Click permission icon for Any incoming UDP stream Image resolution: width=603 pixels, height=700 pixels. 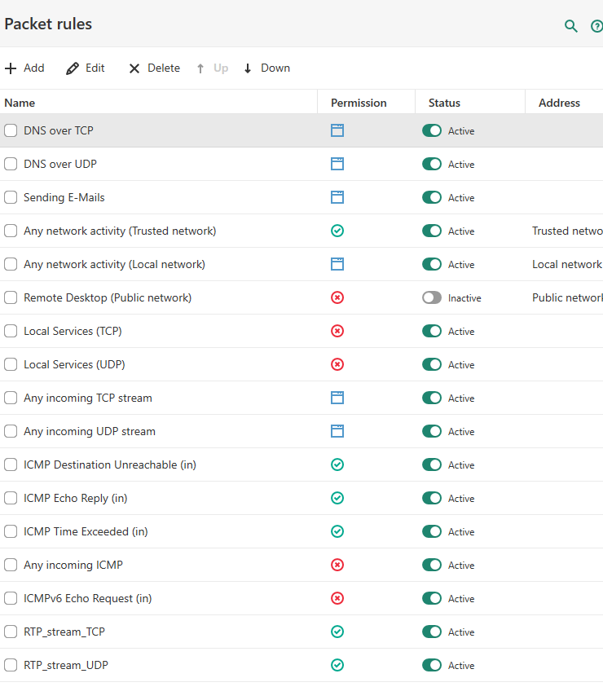click(337, 431)
